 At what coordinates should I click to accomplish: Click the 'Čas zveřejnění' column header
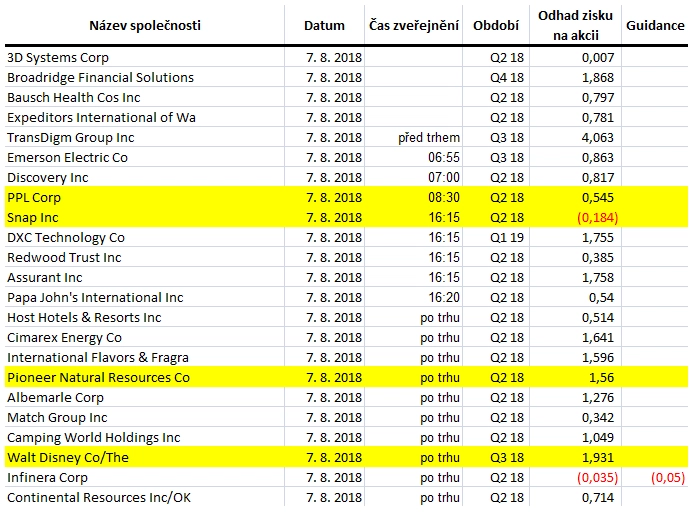414,25
